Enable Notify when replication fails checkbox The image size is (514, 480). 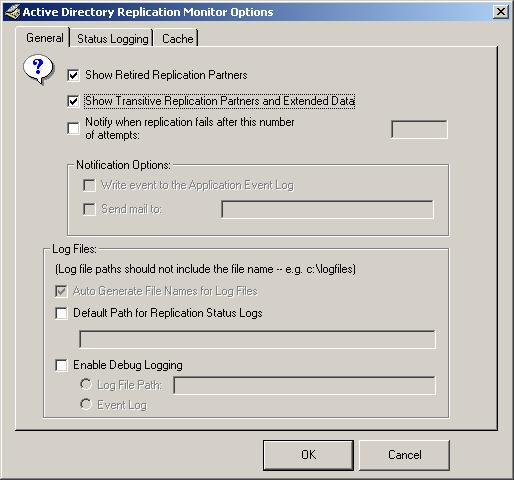coord(73,128)
